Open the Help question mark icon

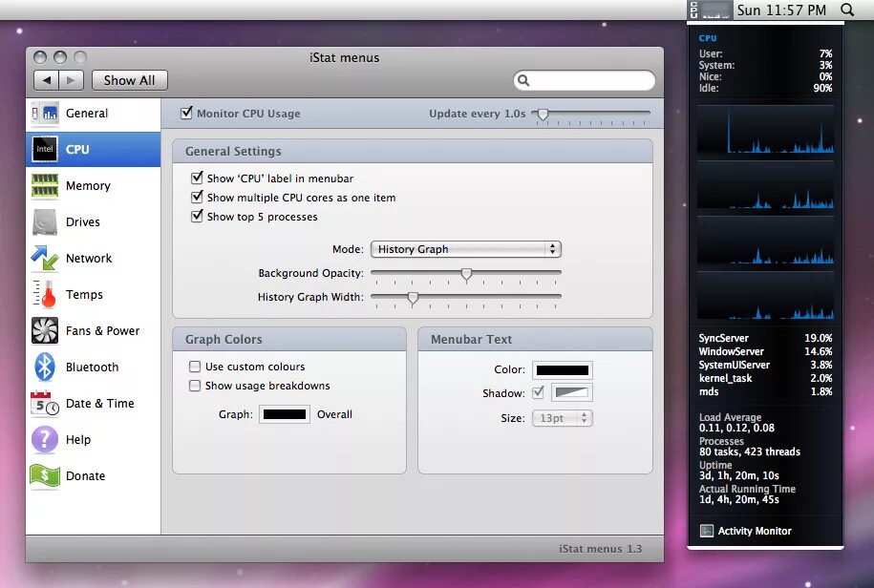click(45, 439)
